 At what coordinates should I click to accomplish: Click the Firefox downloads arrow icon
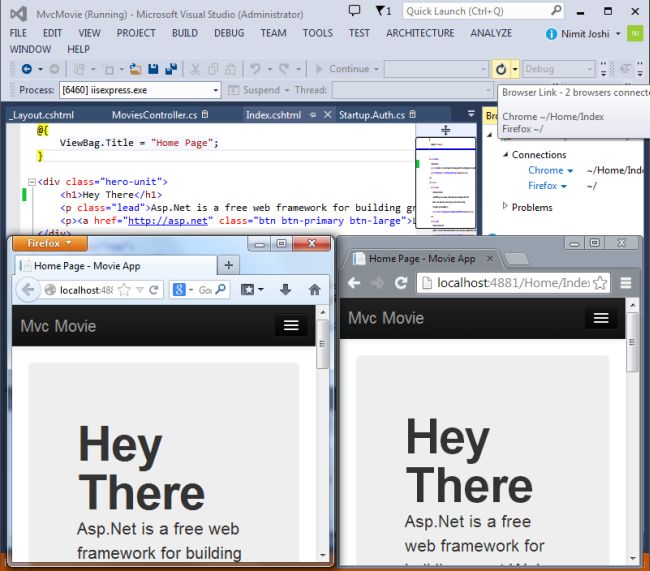tap(285, 289)
